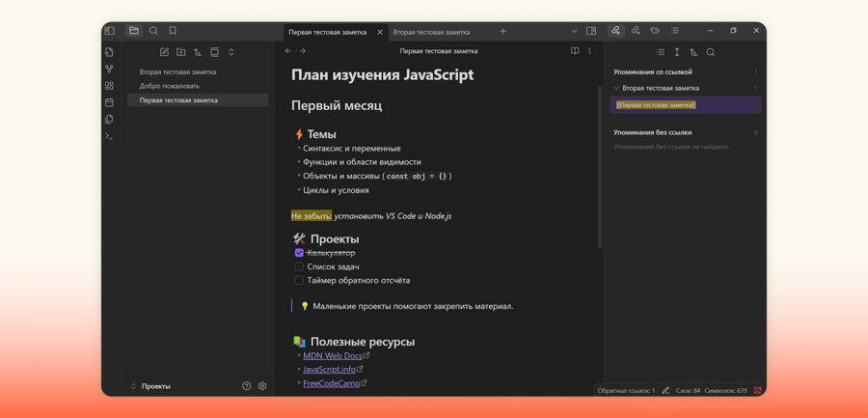Tick the Таймер обратного отсчёта checkbox
Image resolution: width=868 pixels, height=418 pixels.
[x=299, y=281]
